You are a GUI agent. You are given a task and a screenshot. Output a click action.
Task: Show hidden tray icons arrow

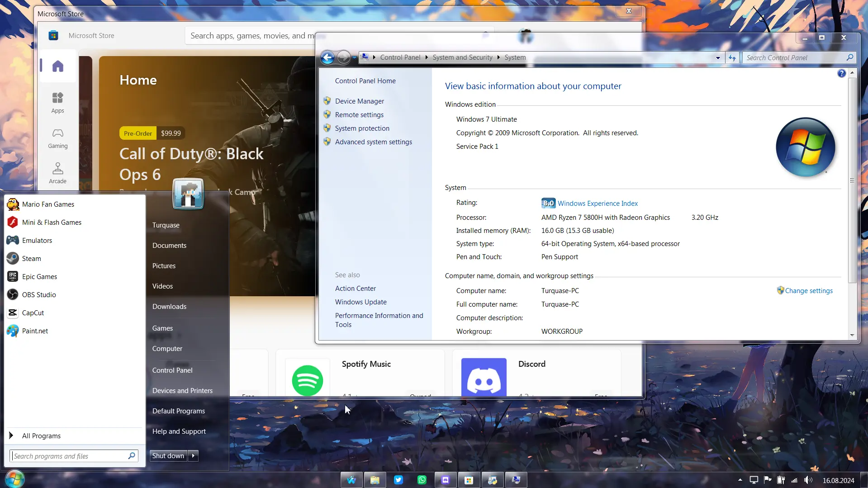[x=740, y=480]
